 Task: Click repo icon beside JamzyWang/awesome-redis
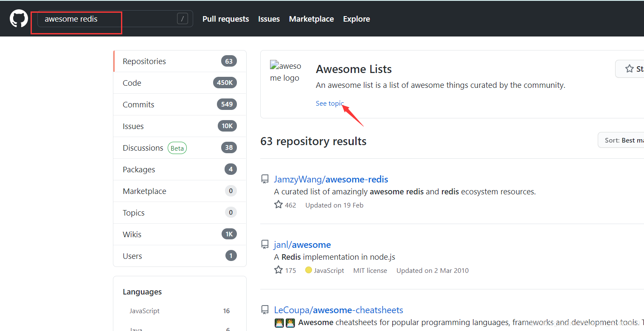point(265,179)
